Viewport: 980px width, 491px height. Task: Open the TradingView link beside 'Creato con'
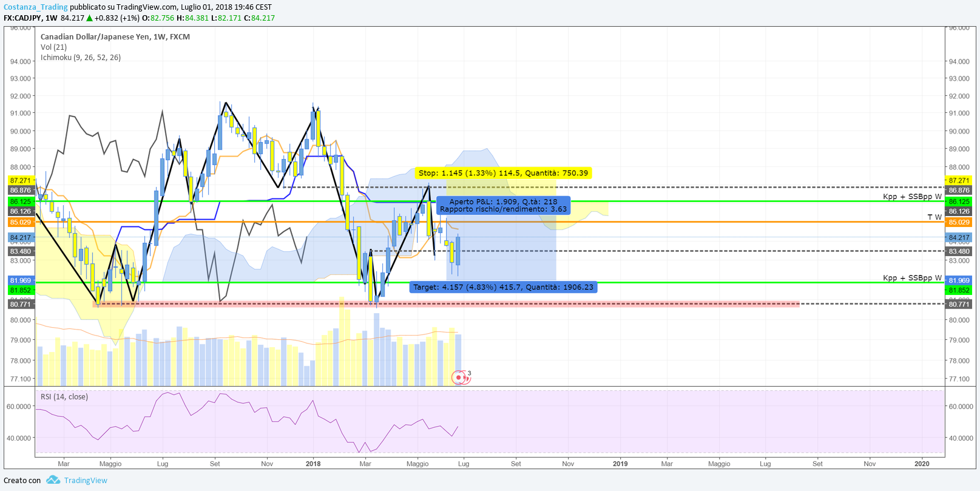click(86, 480)
